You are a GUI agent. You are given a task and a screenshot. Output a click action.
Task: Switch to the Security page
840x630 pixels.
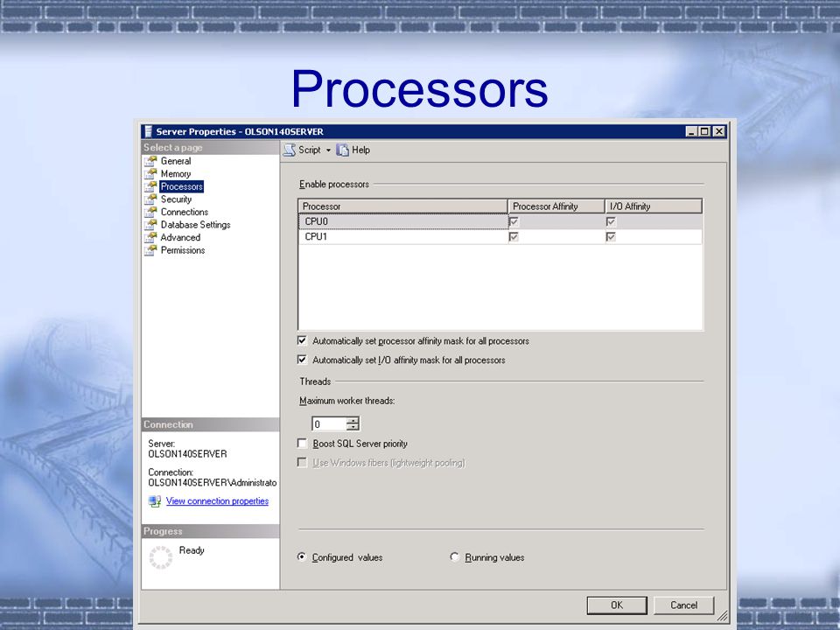point(176,199)
